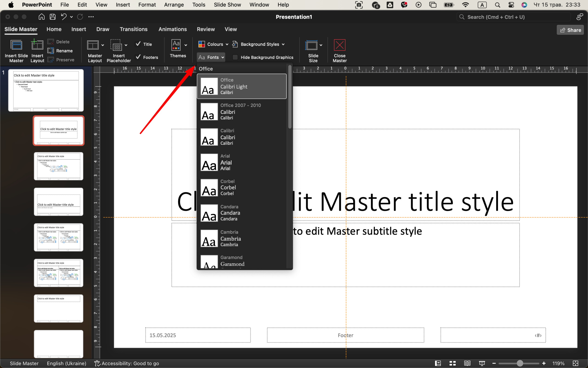The height and width of the screenshot is (368, 588).
Task: Click the Home icon in title bar
Action: pos(42,17)
